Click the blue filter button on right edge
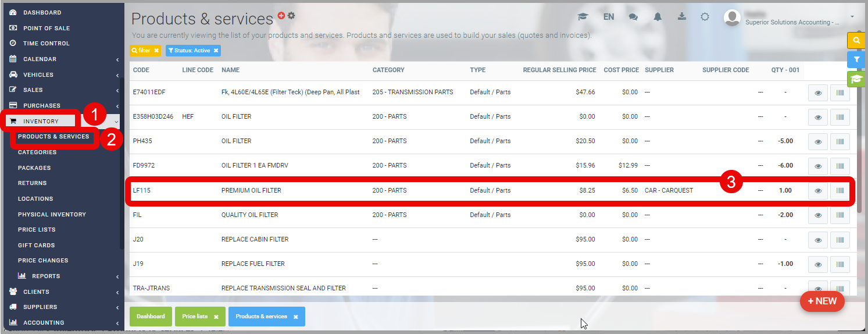The height and width of the screenshot is (334, 868). [x=856, y=59]
